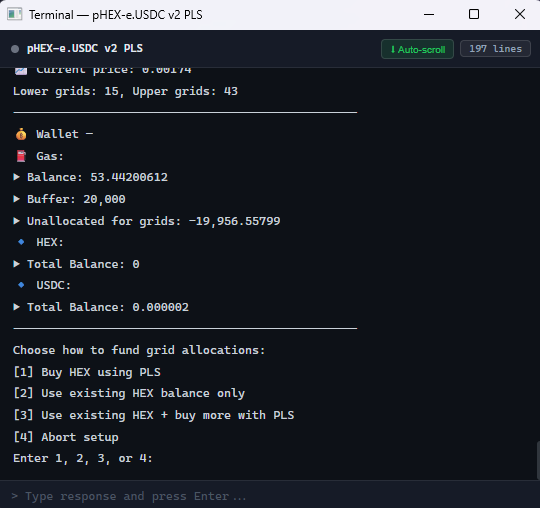Click '[2] Use existing HEX balance only'
Image resolution: width=540 pixels, height=508 pixels.
(129, 393)
